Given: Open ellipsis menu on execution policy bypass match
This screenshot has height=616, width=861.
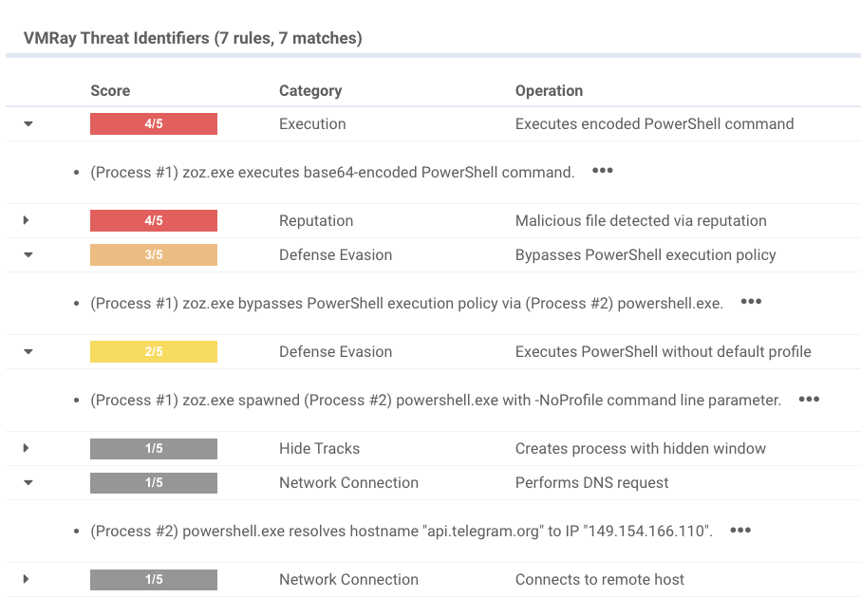Looking at the screenshot, I should click(751, 301).
